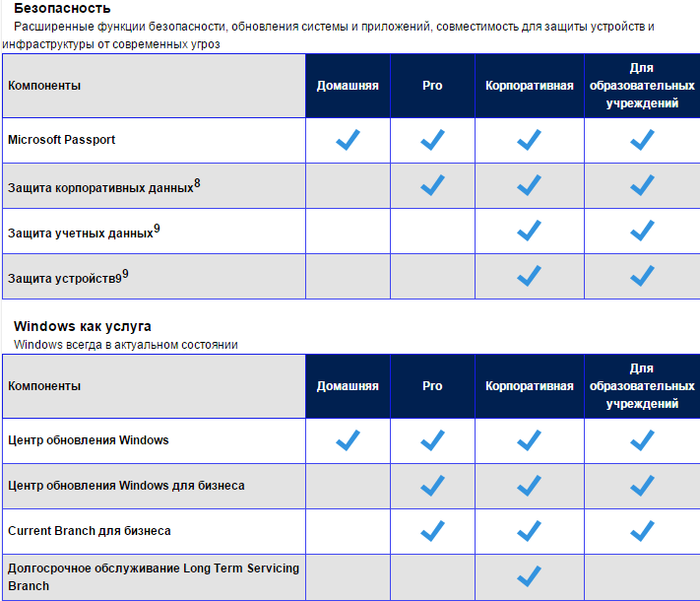Click the Windows как услуга heading
This screenshot has width=700, height=601.
pos(83,326)
